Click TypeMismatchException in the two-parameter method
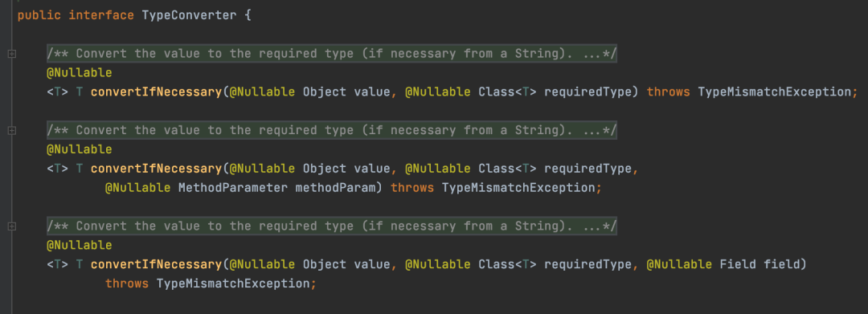 (775, 92)
